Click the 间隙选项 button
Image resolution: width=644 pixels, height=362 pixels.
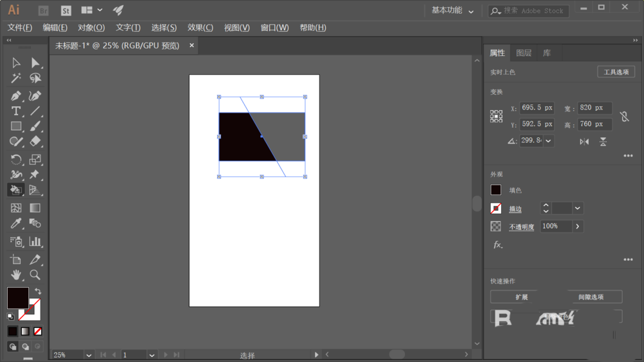[x=591, y=297]
